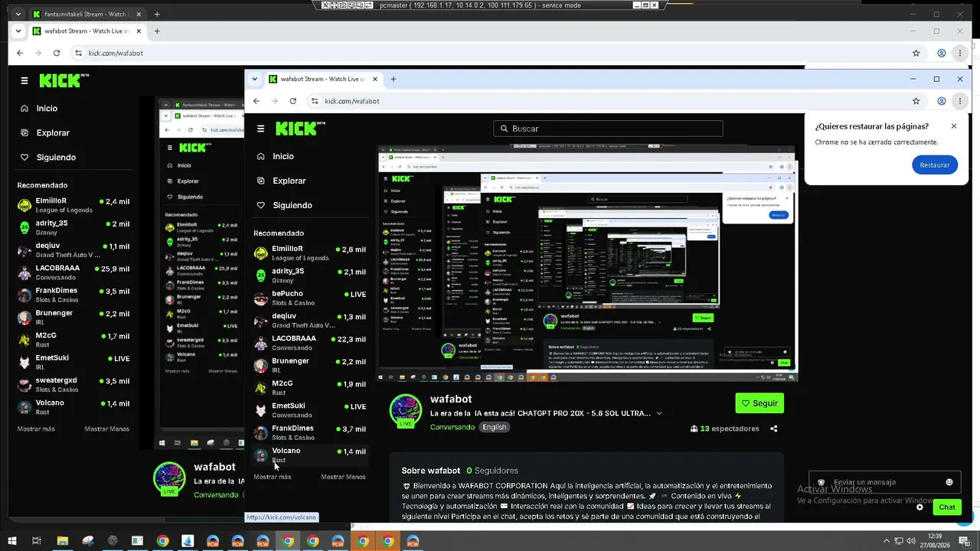Viewport: 980px width, 551px height.
Task: Click the wafabot stream video player
Action: [587, 262]
